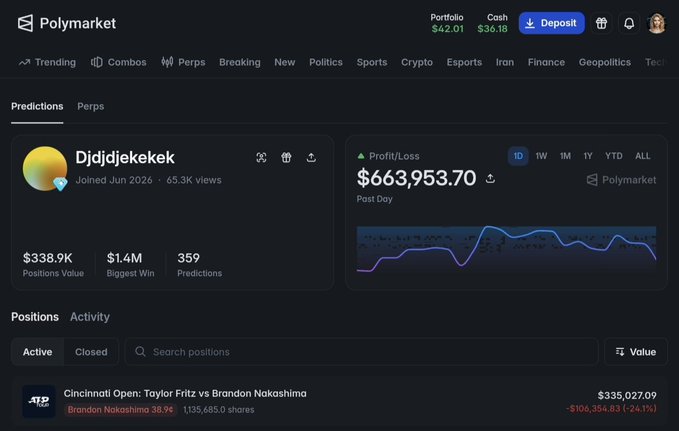Viewport: 679px width, 431px height.
Task: Open the Esports category
Action: pyautogui.click(x=464, y=62)
